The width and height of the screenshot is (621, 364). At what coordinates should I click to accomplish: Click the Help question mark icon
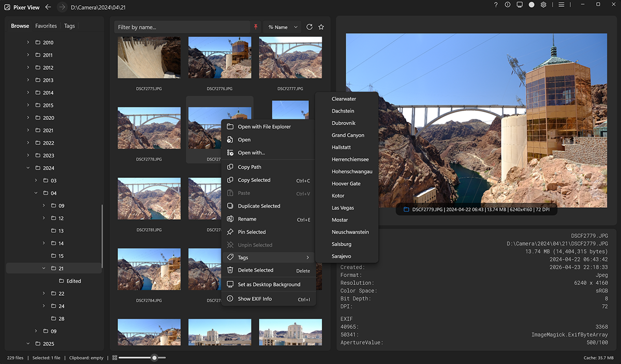495,5
